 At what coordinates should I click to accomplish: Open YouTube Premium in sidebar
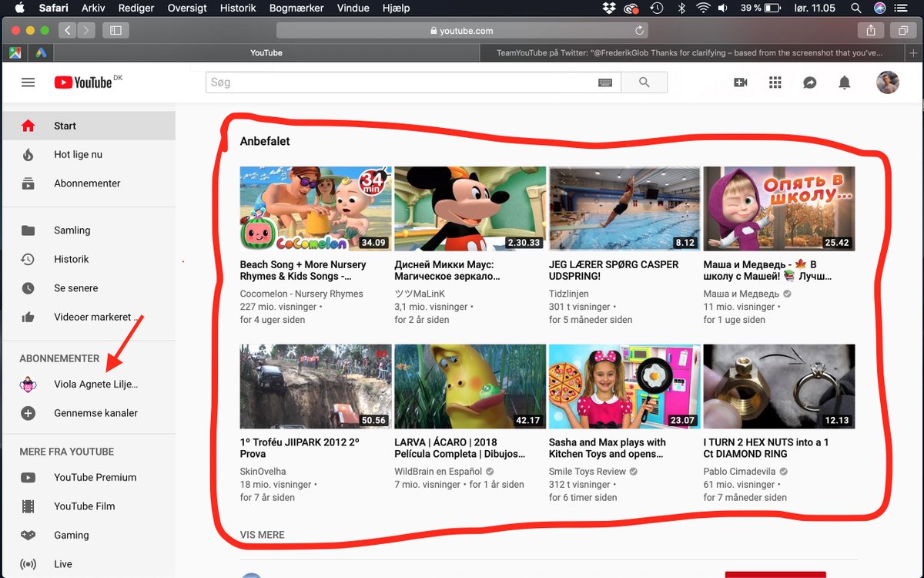pos(89,477)
